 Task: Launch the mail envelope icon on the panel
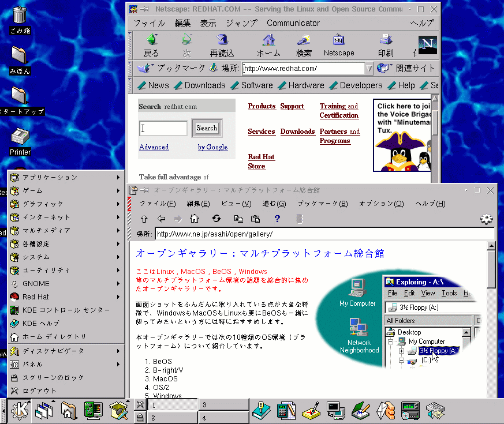click(x=386, y=411)
